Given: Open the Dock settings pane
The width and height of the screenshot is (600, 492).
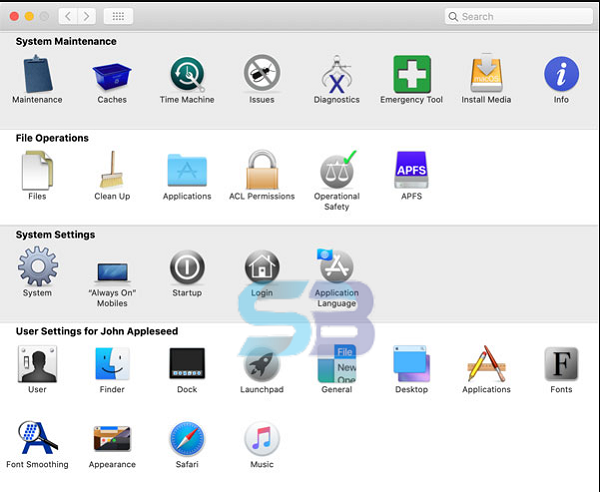Looking at the screenshot, I should tap(187, 363).
